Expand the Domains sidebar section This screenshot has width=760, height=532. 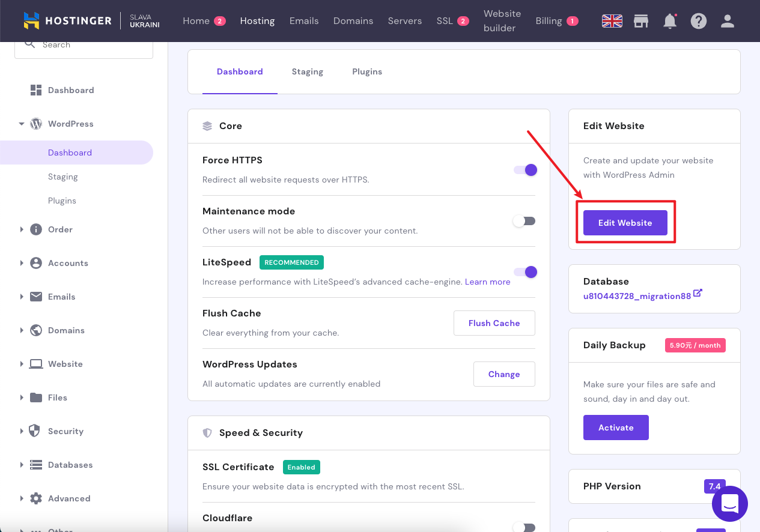pyautogui.click(x=22, y=330)
